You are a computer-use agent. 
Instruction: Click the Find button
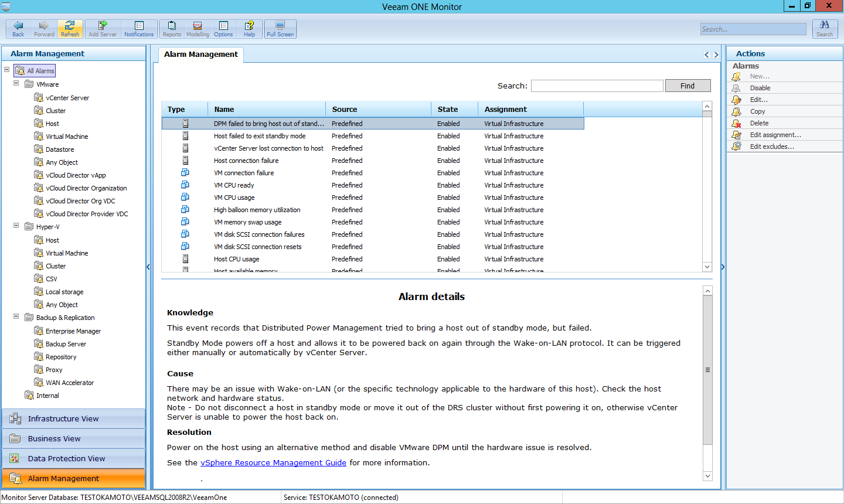point(688,86)
